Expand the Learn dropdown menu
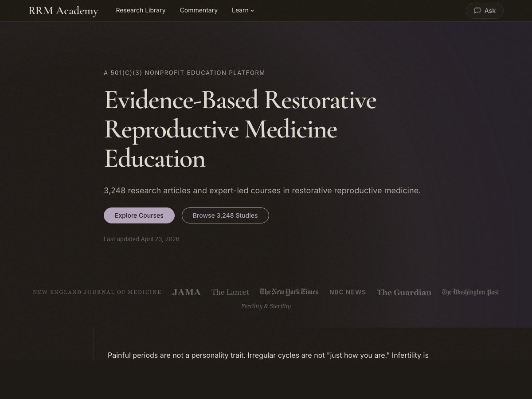This screenshot has width=532, height=399. coord(240,10)
